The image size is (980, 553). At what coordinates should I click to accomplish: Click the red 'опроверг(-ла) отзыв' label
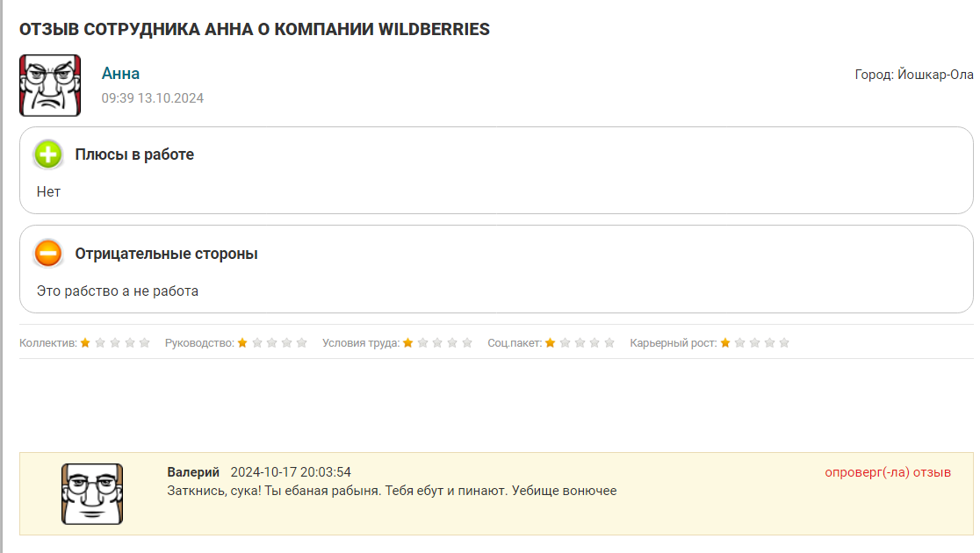click(888, 472)
